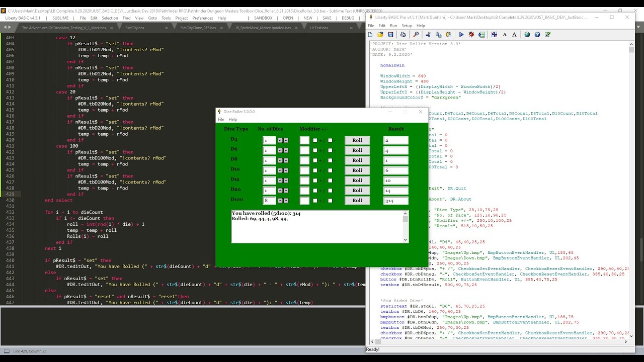Screen dimensions: 644x362
Task: Check the plus modifier checkbox for D20
Action: tap(315, 191)
